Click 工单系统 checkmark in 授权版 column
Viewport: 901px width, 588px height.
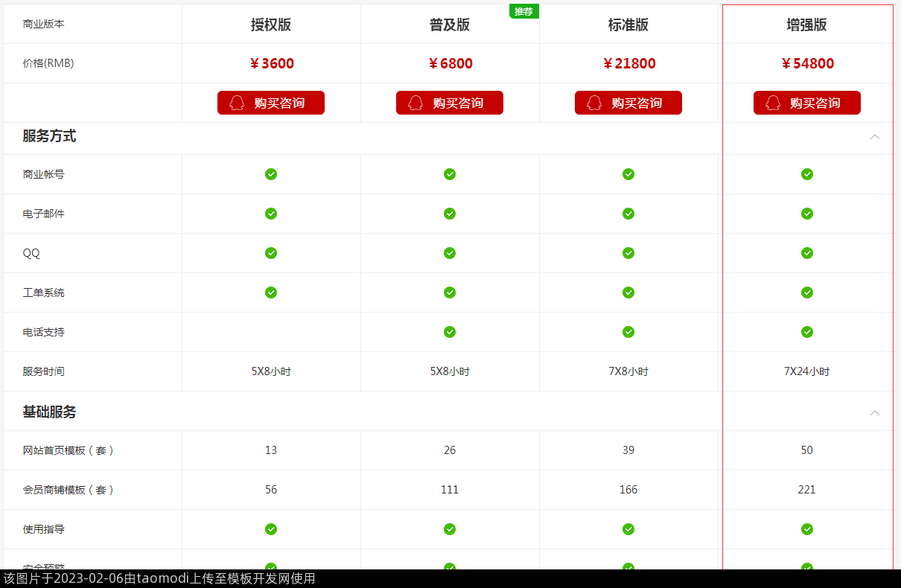point(271,293)
